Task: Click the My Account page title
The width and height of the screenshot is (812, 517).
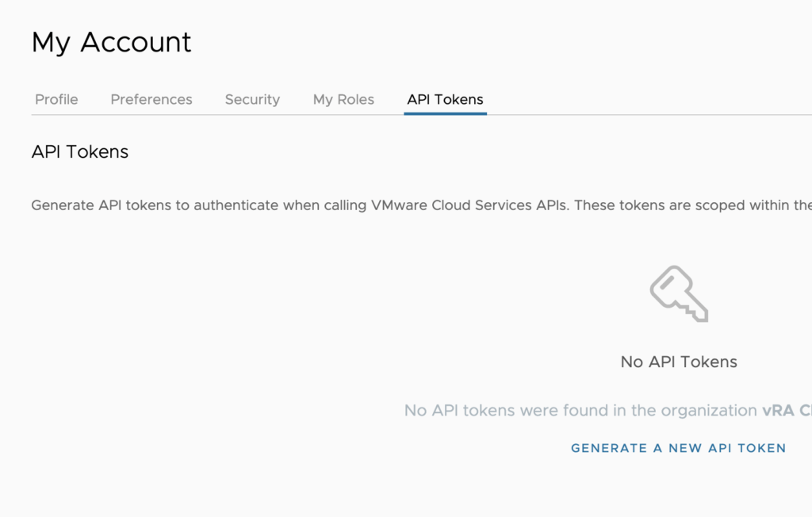Action: point(111,42)
